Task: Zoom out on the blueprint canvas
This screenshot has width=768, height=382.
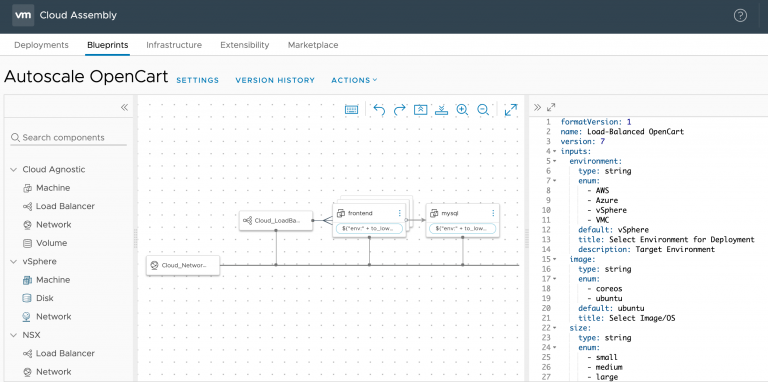Action: [x=483, y=110]
